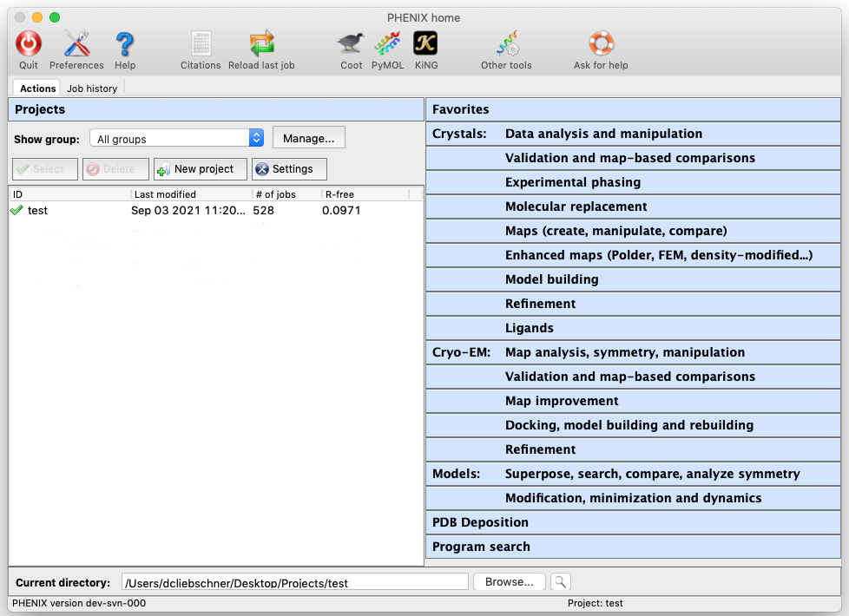Viewport: 849px width, 616px height.
Task: Open the Help question mark icon
Action: point(125,43)
